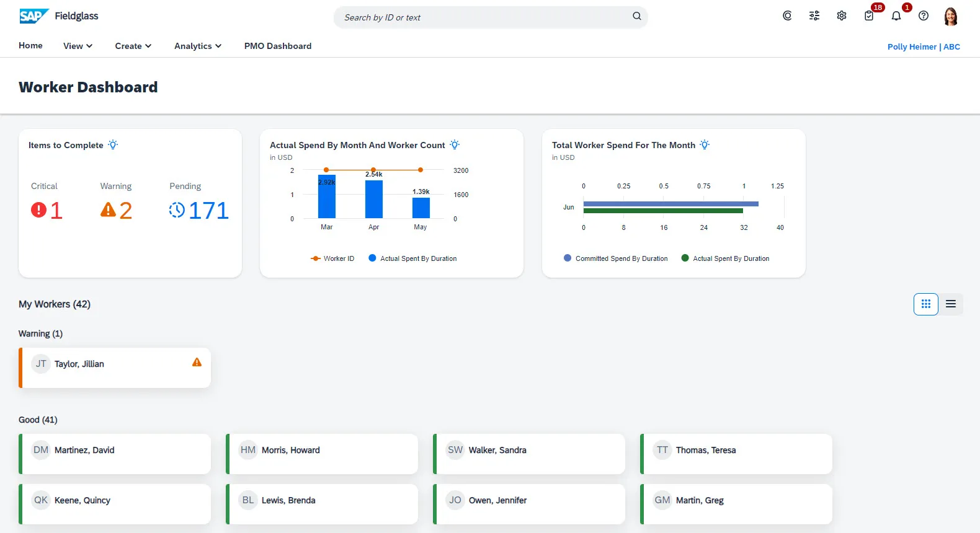
Task: Open Martinez, David worker card
Action: tap(115, 454)
